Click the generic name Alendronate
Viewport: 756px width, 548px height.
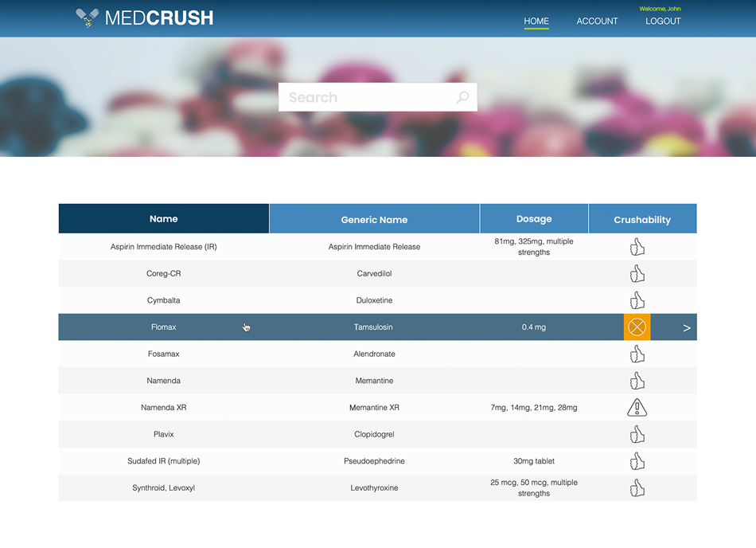coord(374,354)
